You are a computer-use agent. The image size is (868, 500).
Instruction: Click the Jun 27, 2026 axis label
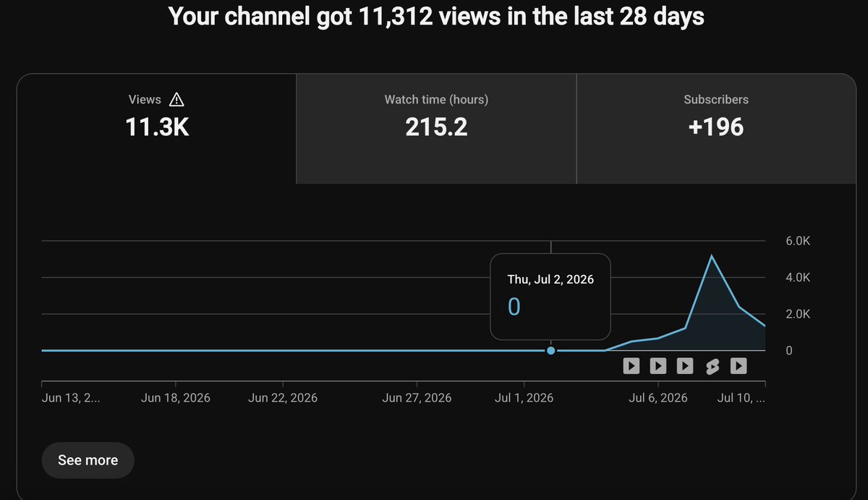tap(417, 398)
